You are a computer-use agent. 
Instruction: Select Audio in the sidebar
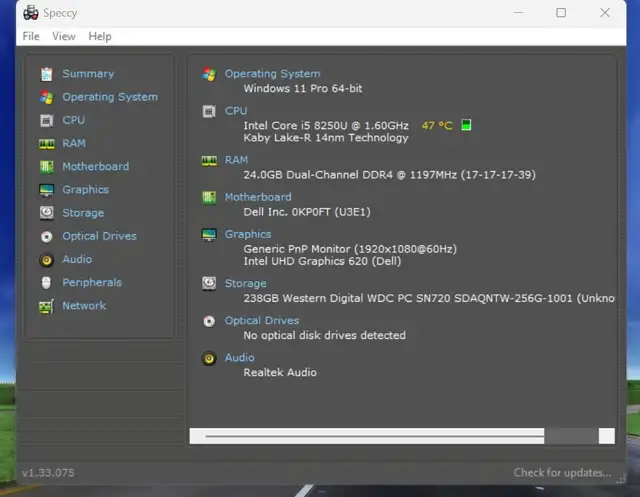pos(77,260)
